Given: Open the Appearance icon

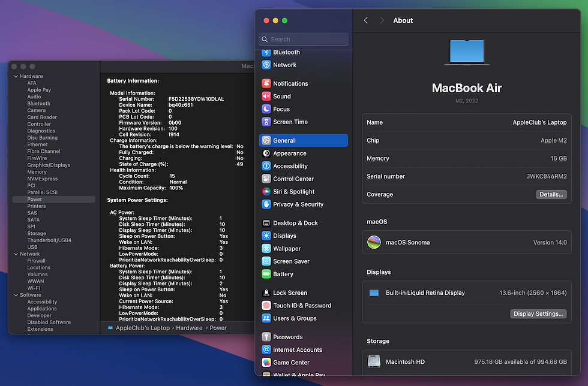Looking at the screenshot, I should pyautogui.click(x=266, y=153).
